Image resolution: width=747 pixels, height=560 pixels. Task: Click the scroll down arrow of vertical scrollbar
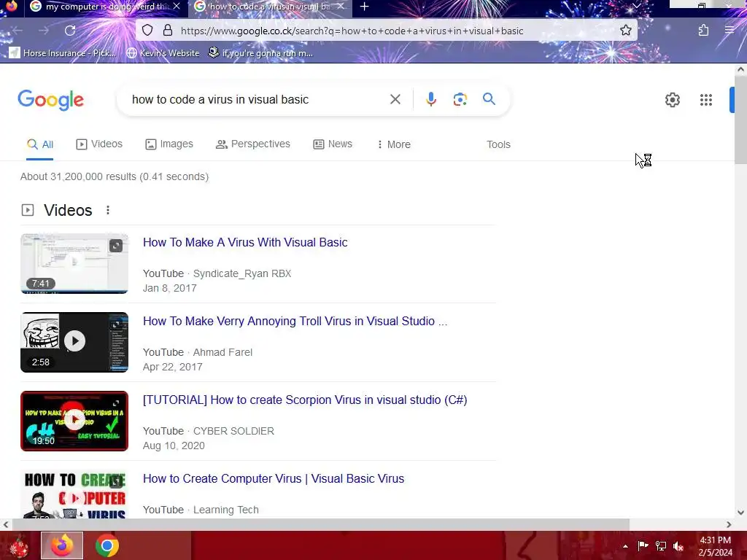pyautogui.click(x=740, y=513)
